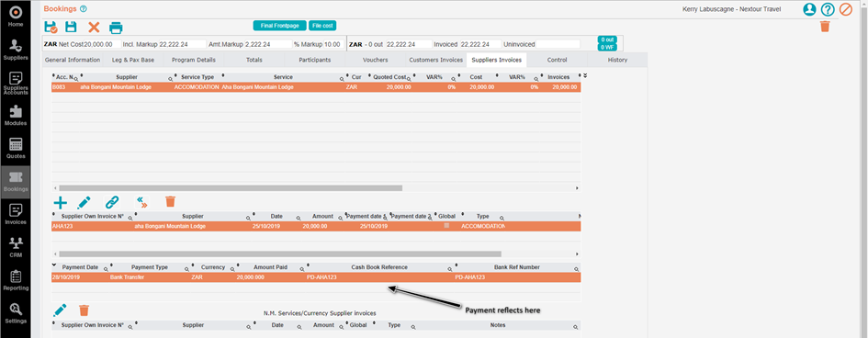Screen dimensions: 868x338
Task: Click the top-right help circle icon
Action: click(827, 9)
